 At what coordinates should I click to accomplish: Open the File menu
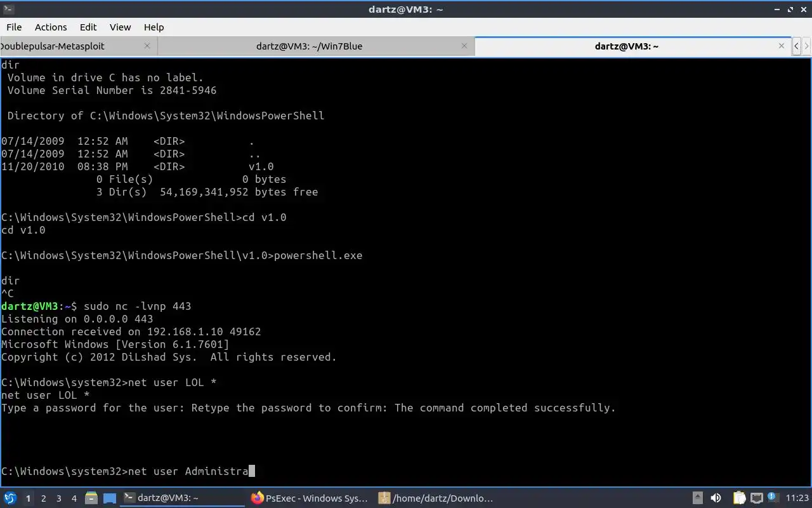[14, 27]
